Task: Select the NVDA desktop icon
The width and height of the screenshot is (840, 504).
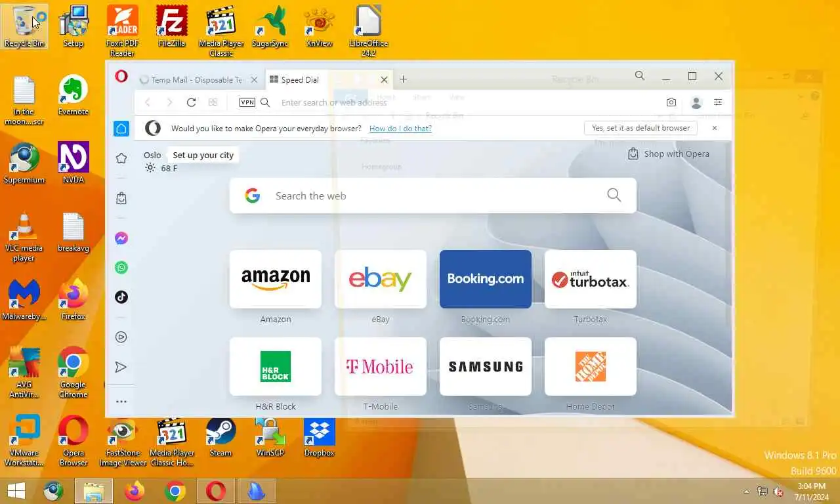Action: (73, 163)
